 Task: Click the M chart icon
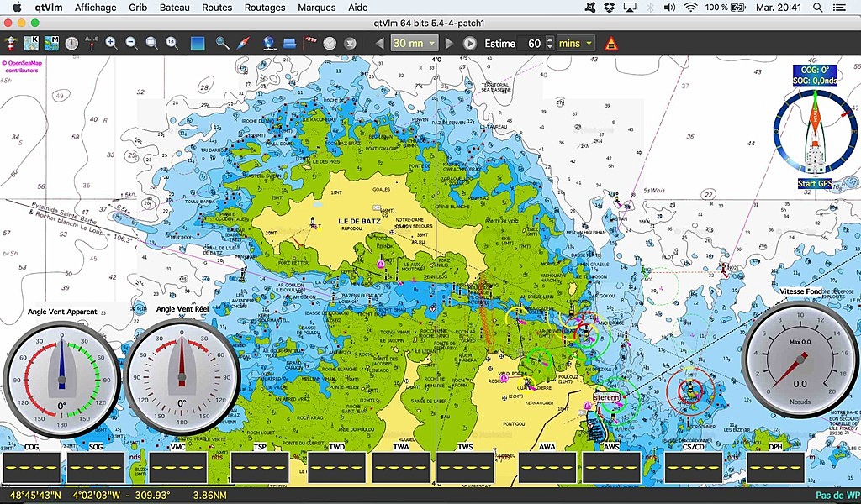[x=51, y=44]
